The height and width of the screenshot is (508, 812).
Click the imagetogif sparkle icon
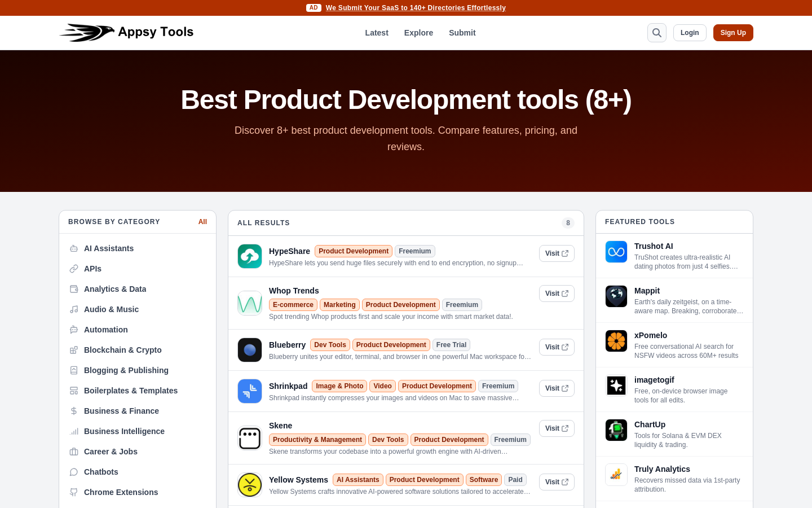[x=616, y=386]
